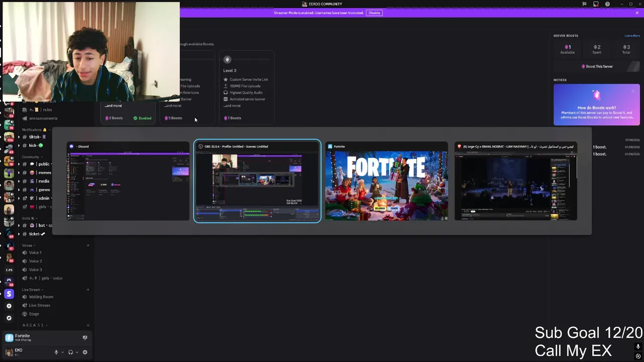Click Boost This Server button
Image resolution: width=644 pixels, height=362 pixels.
597,66
